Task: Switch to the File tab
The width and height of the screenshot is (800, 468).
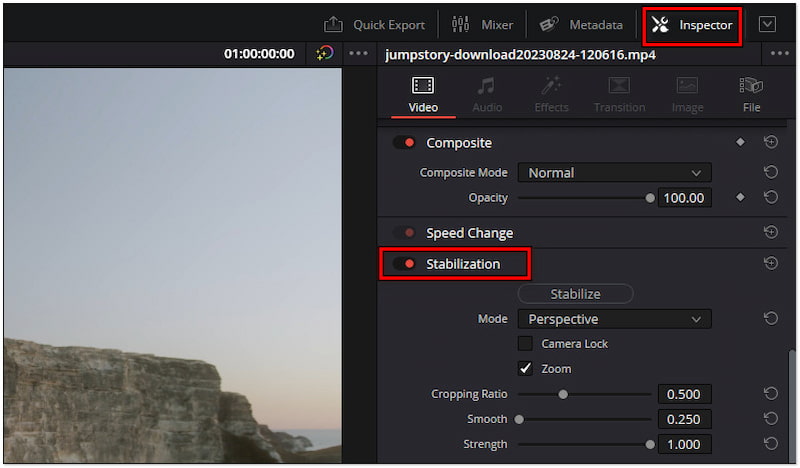Action: (751, 94)
